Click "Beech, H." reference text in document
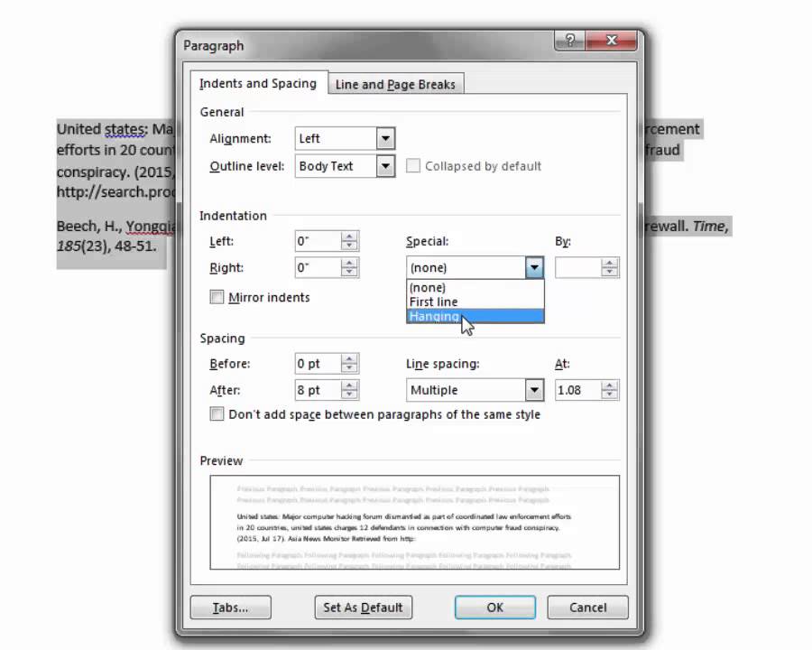Screen dimensions: 812x650 tap(88, 226)
